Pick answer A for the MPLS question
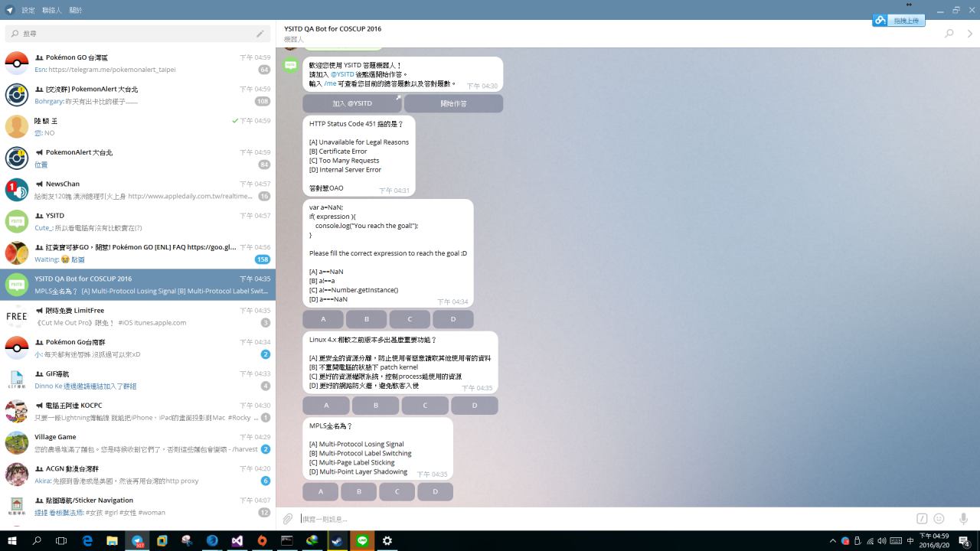The image size is (980, 551). click(321, 491)
